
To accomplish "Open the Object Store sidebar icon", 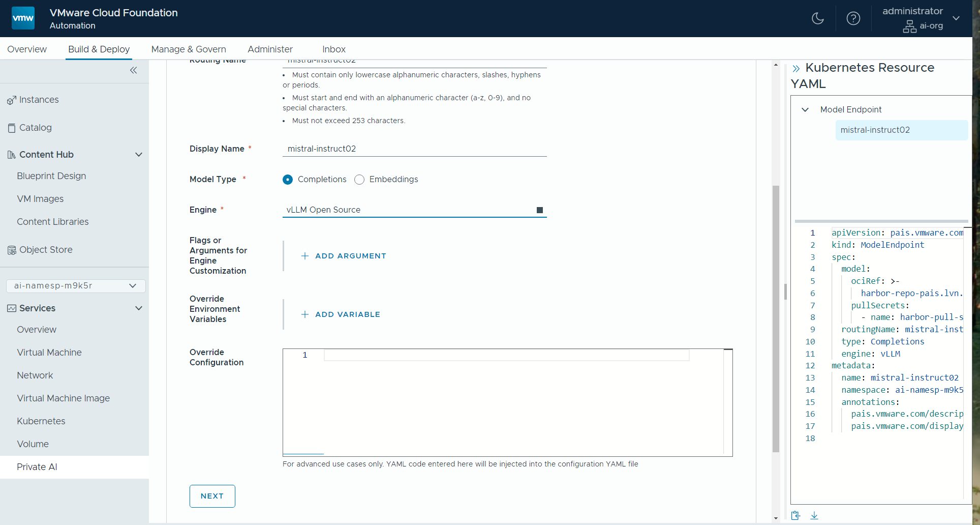I will pos(11,250).
